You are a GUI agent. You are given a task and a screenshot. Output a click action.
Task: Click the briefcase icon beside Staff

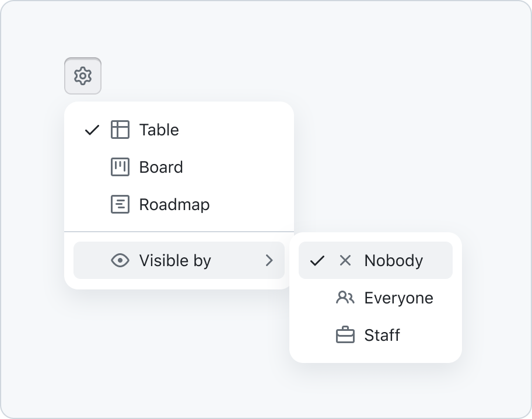pos(345,335)
